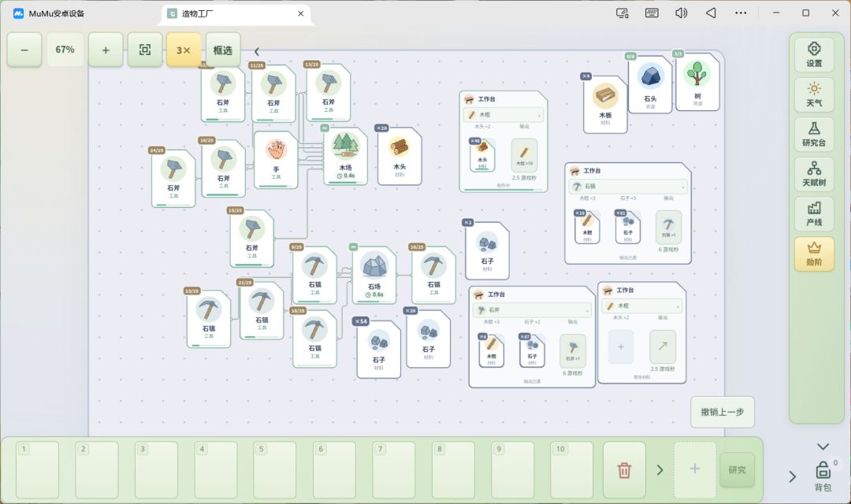Open 木棍 recipe dropdown in the empty-slot workbench
Image resolution: width=851 pixels, height=504 pixels.
tap(642, 306)
